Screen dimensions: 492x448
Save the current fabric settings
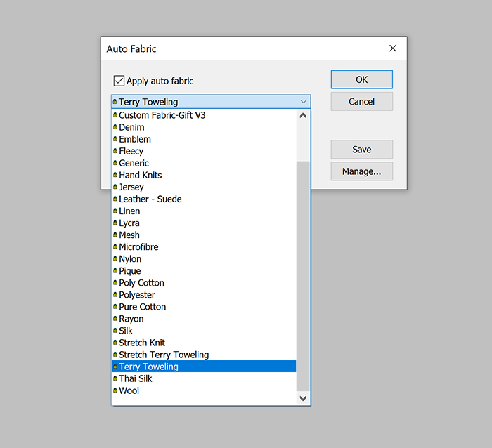(361, 150)
